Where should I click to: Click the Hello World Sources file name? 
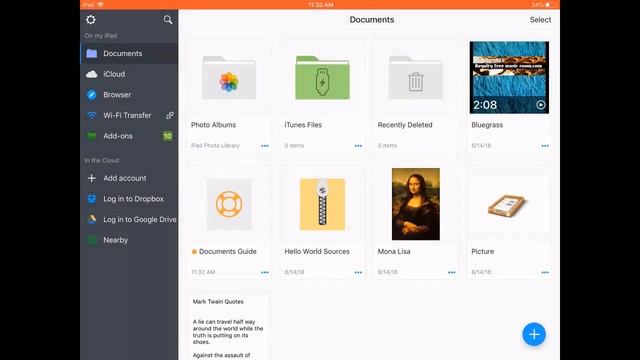click(x=317, y=251)
